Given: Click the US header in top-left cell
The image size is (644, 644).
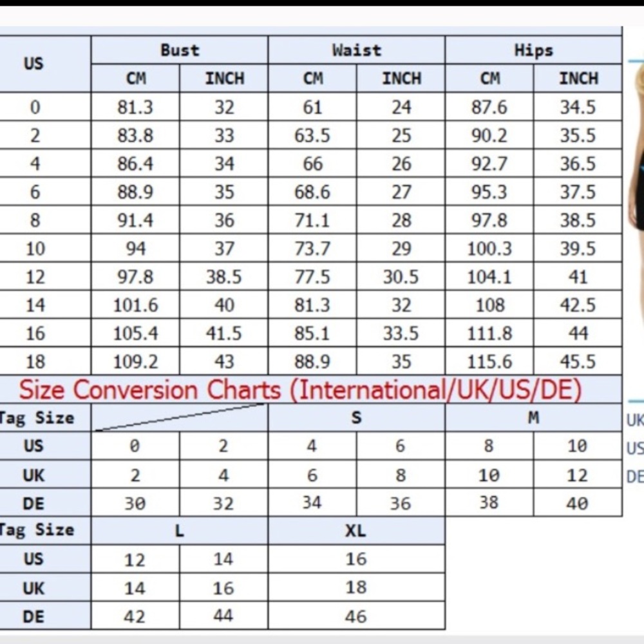Looking at the screenshot, I should click(x=33, y=64).
